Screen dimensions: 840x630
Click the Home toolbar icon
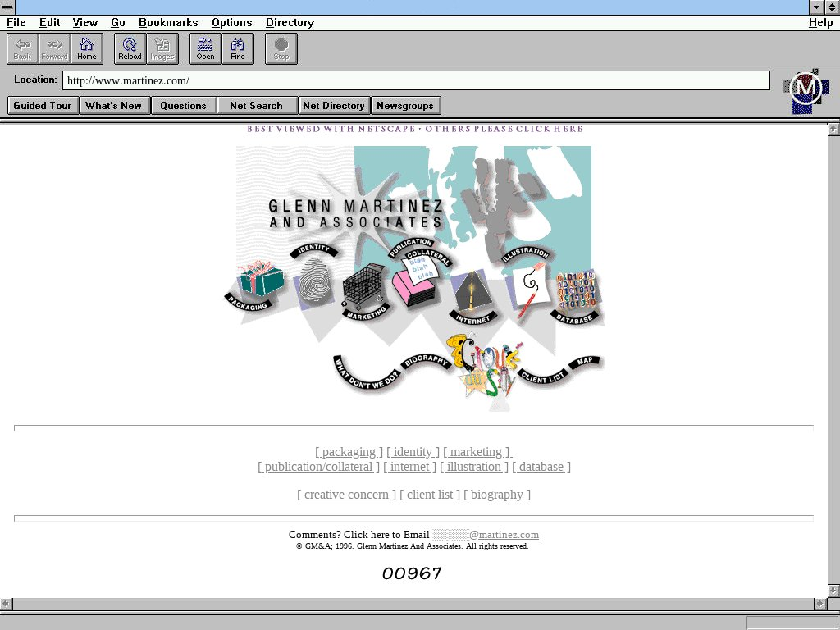pos(87,48)
